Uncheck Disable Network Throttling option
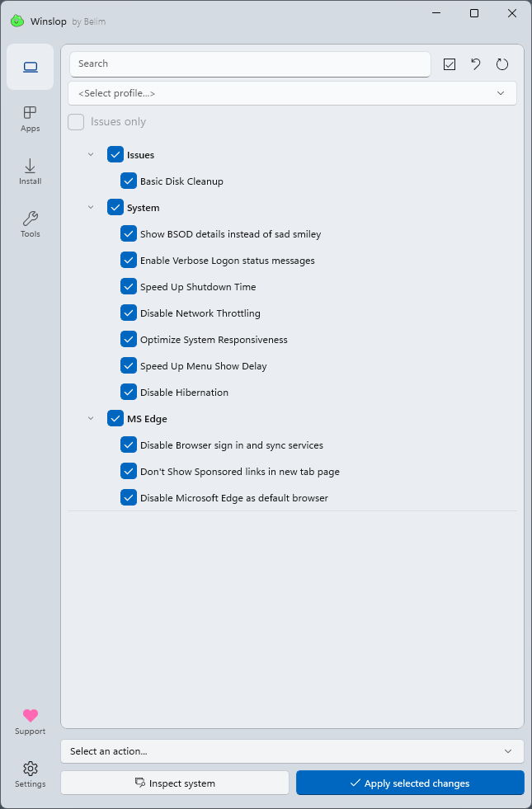 point(129,313)
